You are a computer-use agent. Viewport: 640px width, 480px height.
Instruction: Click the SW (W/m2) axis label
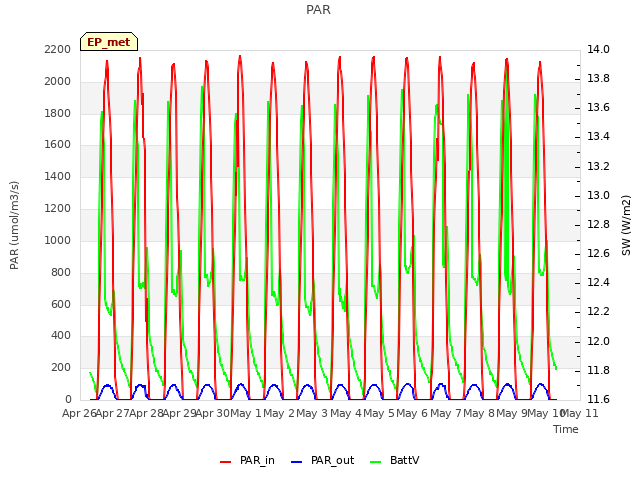coord(626,225)
